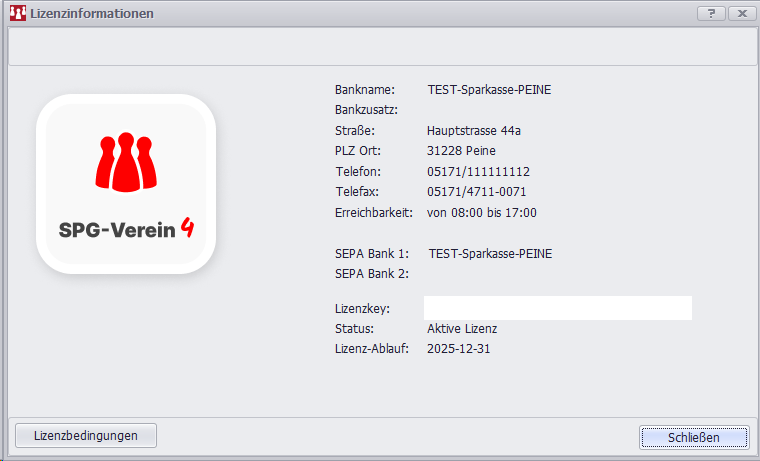The height and width of the screenshot is (461, 760).
Task: Click the SPG-Verein app icon in title bar
Action: 17,13
